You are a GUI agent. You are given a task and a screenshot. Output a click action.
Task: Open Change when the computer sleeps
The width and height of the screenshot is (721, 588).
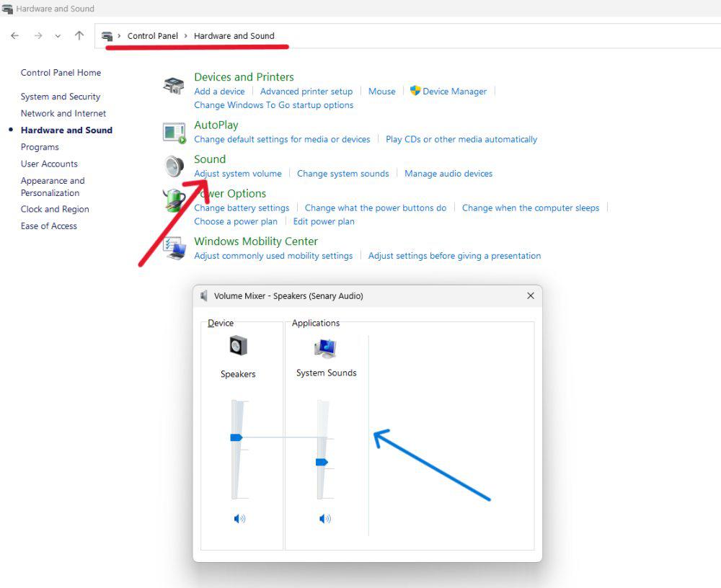click(531, 208)
